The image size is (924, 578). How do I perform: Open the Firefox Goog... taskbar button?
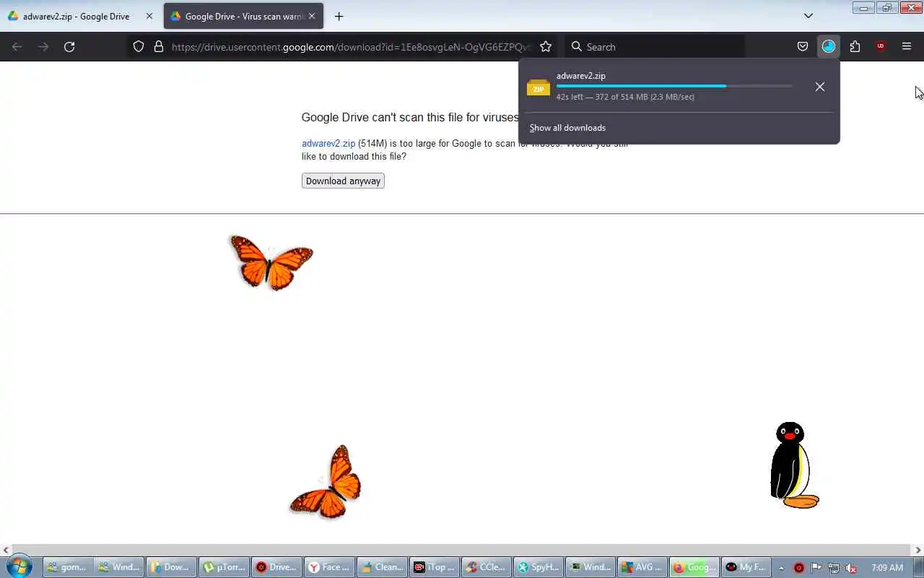tap(694, 567)
